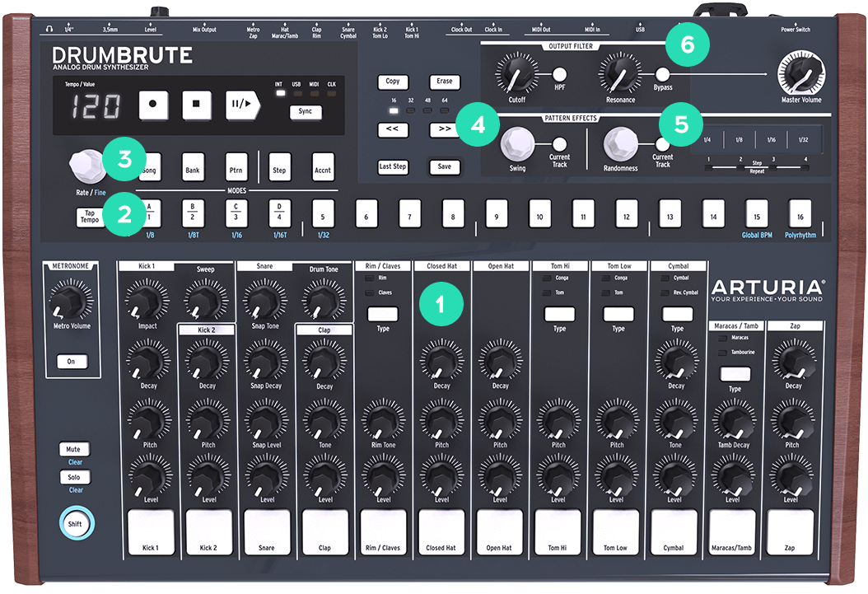Image resolution: width=868 pixels, height=594 pixels.
Task: Toggle the output filter Bypass switch
Action: tap(663, 74)
